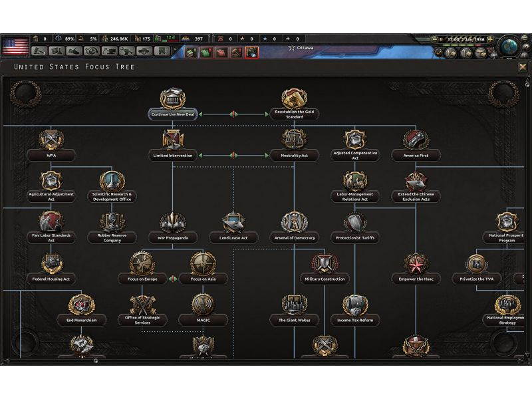Click the factory count icon
Screen dimensions: 532x399
coord(137,38)
